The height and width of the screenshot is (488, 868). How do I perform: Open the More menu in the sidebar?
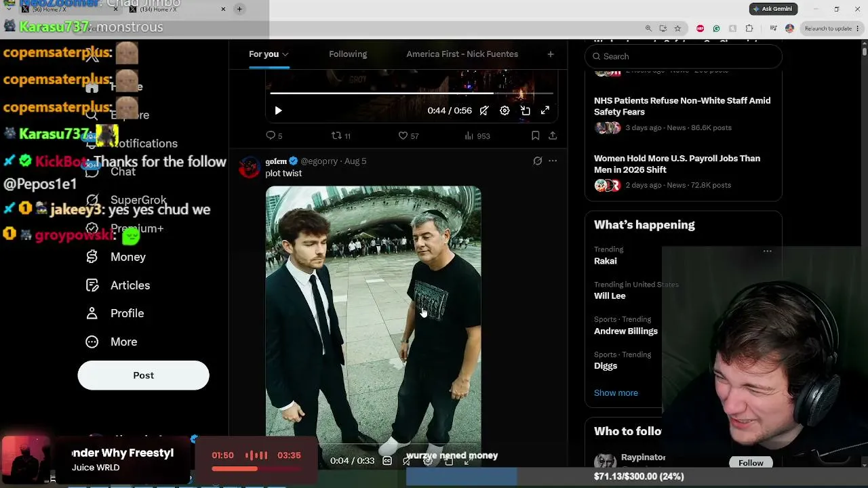(x=113, y=342)
